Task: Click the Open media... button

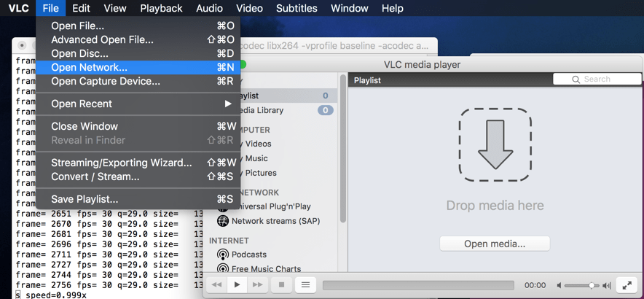Action: [495, 244]
